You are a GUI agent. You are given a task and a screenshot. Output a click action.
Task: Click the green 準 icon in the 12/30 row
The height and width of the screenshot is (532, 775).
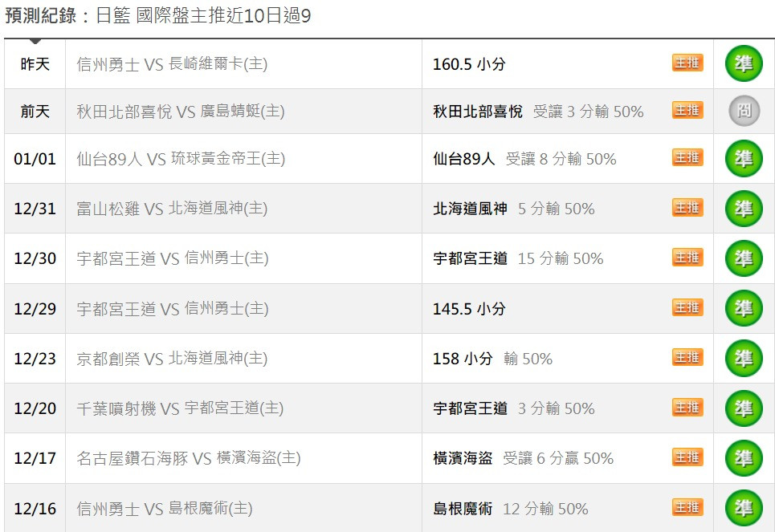coord(744,258)
